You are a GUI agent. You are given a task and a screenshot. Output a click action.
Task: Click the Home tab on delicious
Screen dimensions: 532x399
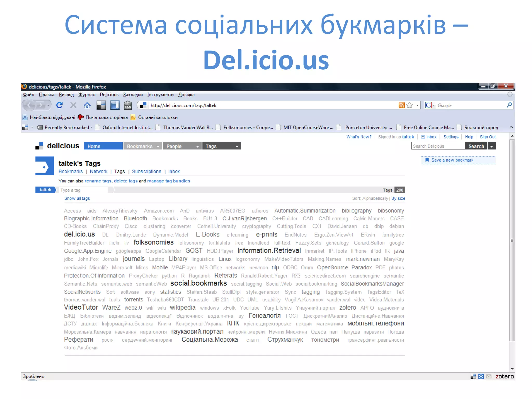click(103, 146)
